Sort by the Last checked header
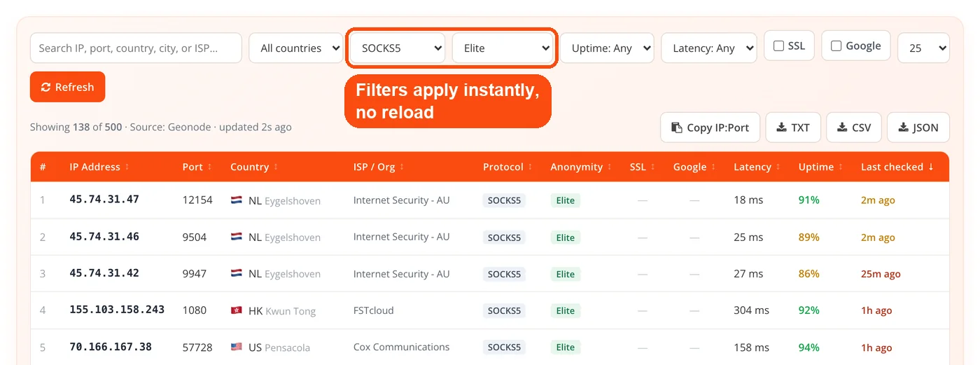 tap(892, 167)
